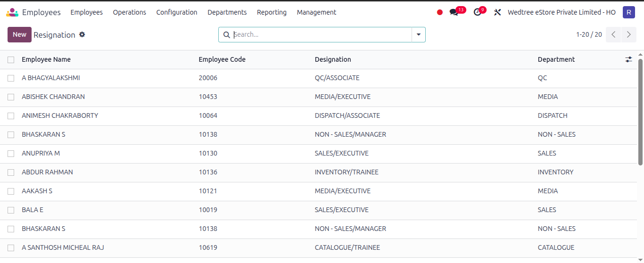The image size is (644, 263).
Task: Toggle the select-all rows checkbox
Action: pyautogui.click(x=11, y=59)
